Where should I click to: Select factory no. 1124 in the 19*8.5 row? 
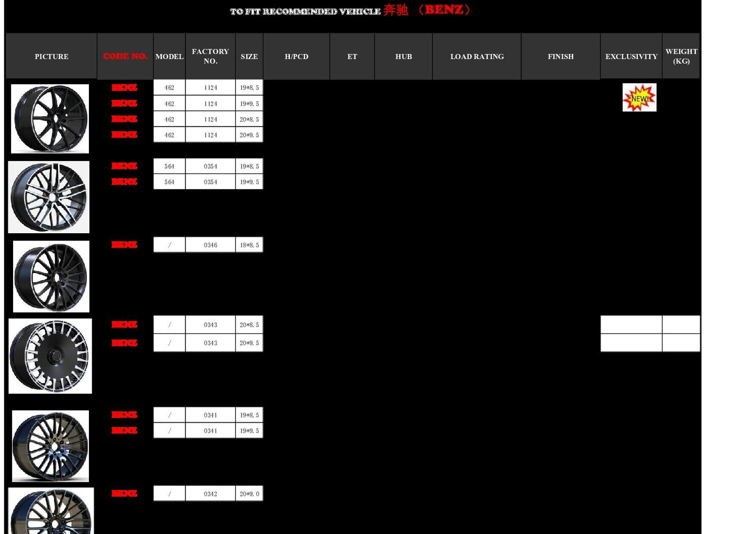tap(210, 88)
